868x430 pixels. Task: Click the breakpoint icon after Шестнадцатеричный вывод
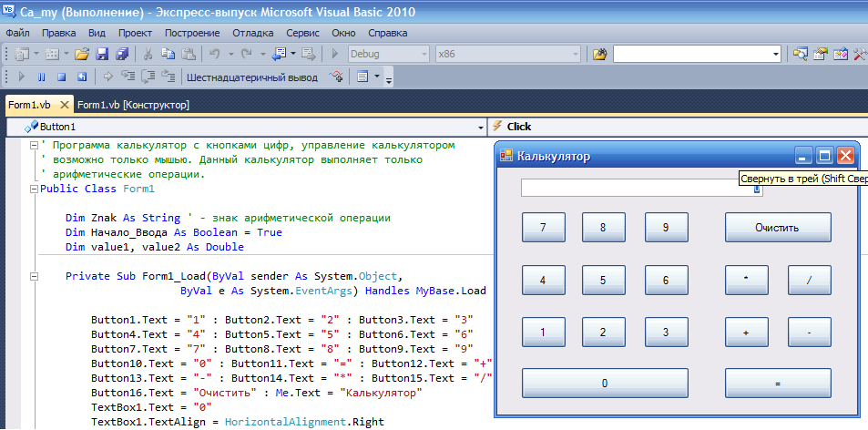point(335,77)
